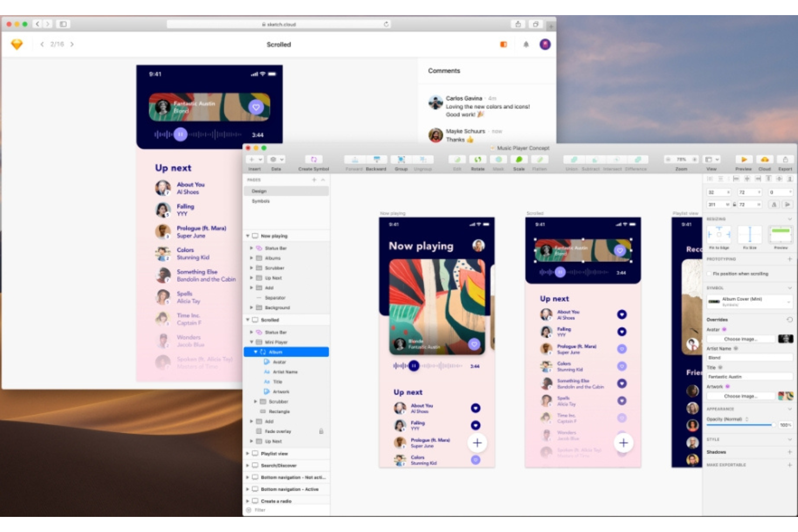The width and height of the screenshot is (798, 532).
Task: Open the Data dropdown
Action: coord(276,160)
